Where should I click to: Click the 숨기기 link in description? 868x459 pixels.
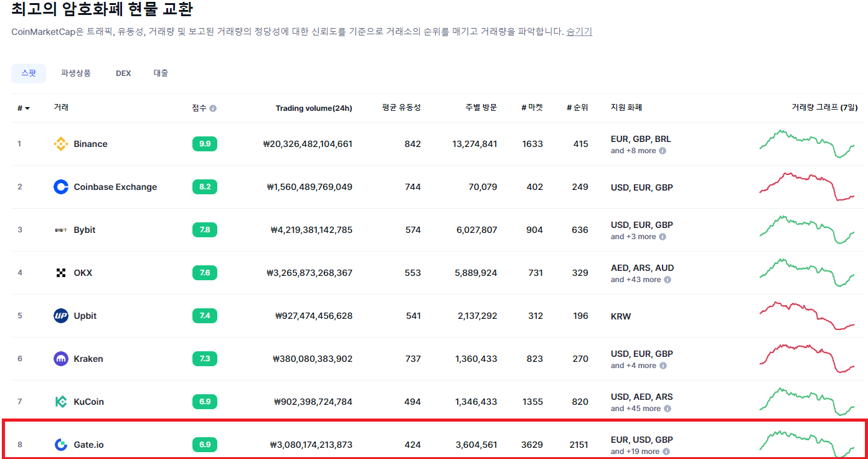coord(579,32)
